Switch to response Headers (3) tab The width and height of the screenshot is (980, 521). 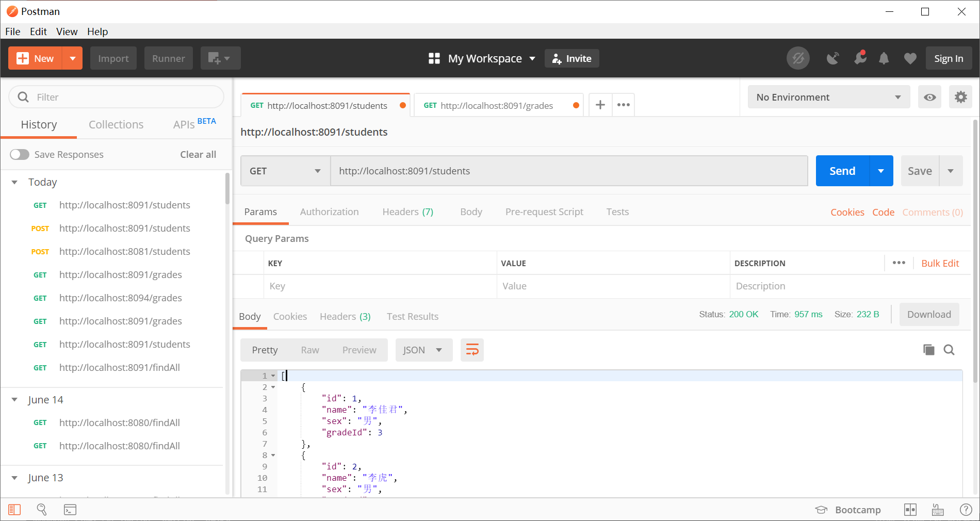point(345,317)
